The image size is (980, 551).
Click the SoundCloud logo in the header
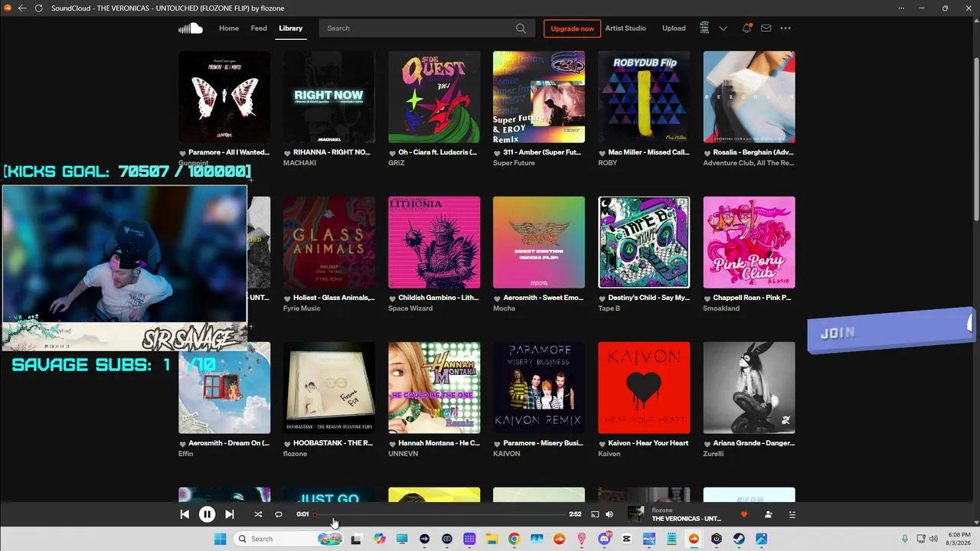tap(191, 28)
